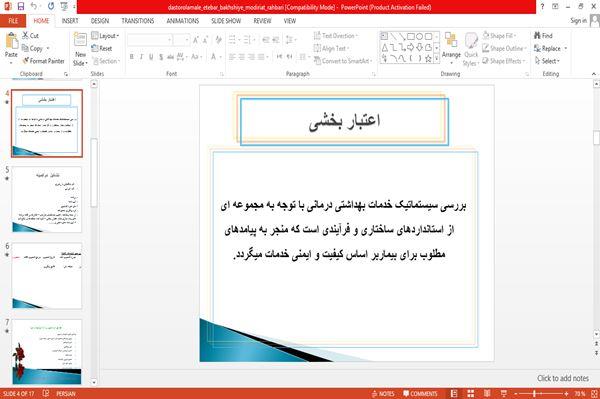The image size is (600, 399).
Task: Open COMMENTS pane from status bar
Action: tap(420, 394)
